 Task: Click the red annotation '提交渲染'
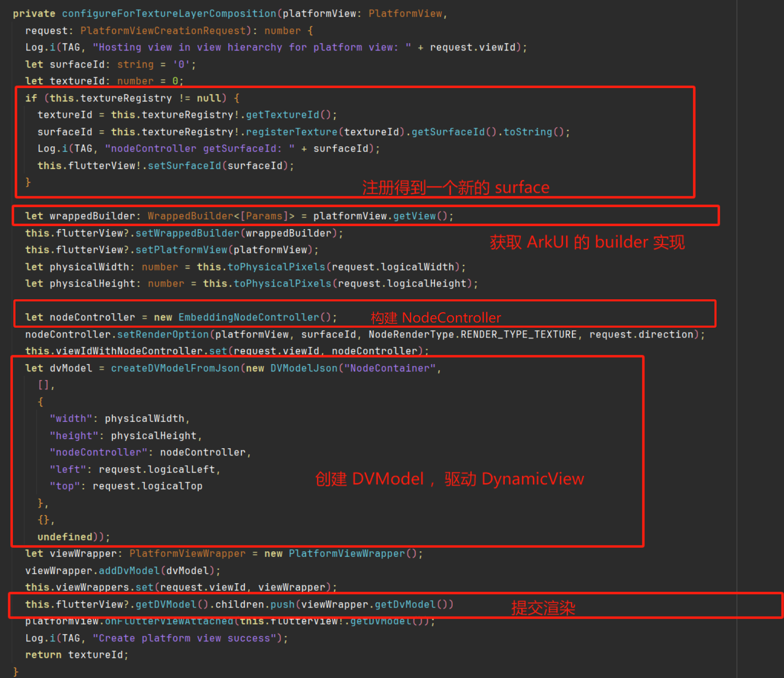(543, 608)
